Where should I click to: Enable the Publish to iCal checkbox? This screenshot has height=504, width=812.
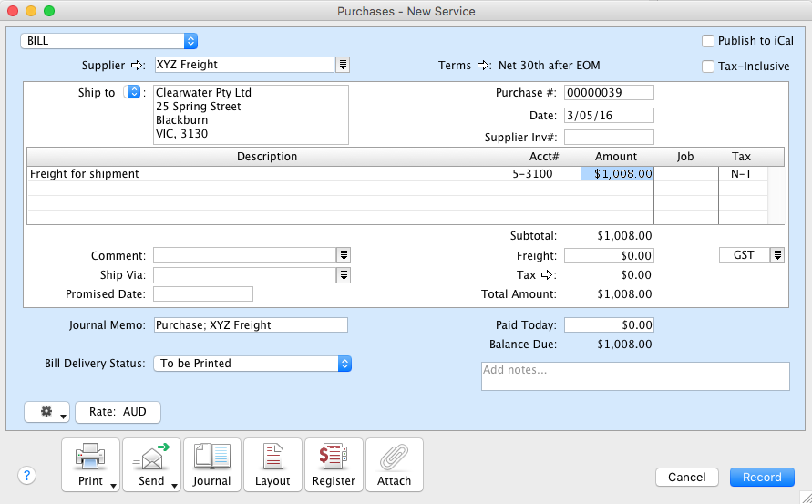(x=708, y=41)
